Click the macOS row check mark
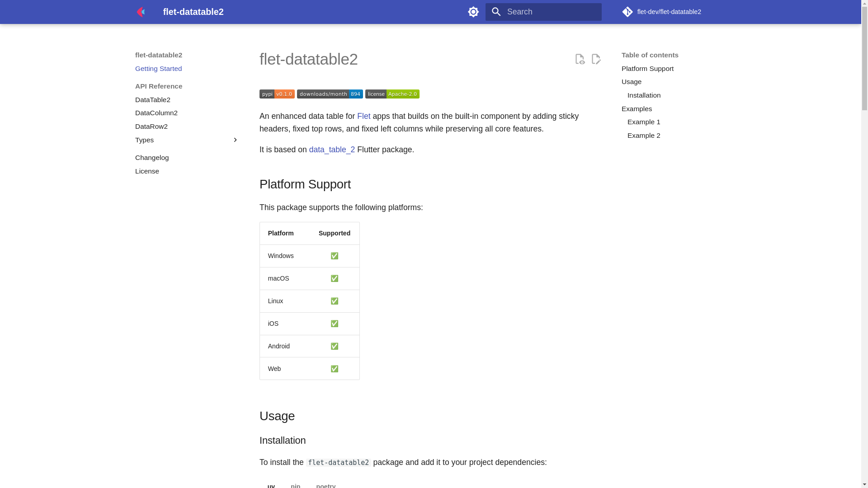The image size is (868, 488). [335, 278]
